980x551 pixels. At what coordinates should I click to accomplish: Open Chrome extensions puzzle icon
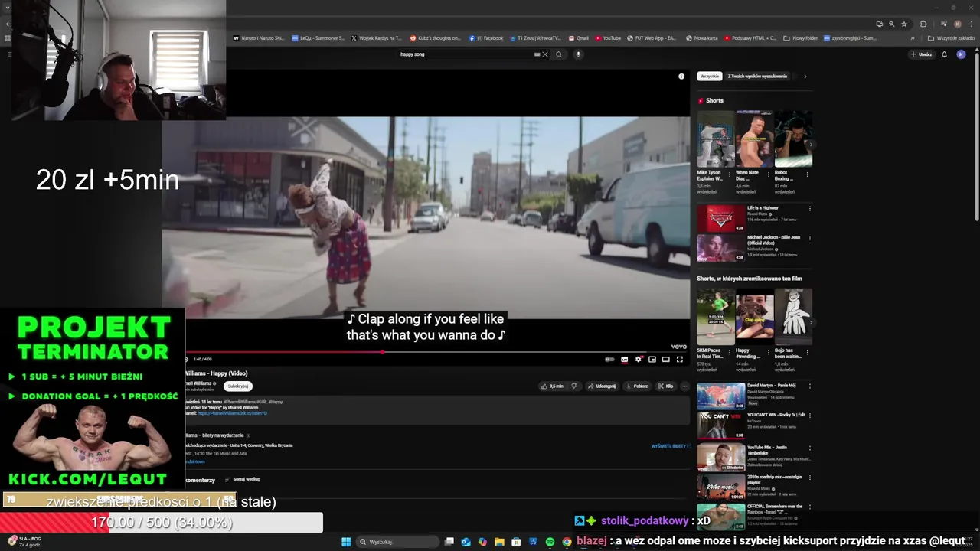923,24
